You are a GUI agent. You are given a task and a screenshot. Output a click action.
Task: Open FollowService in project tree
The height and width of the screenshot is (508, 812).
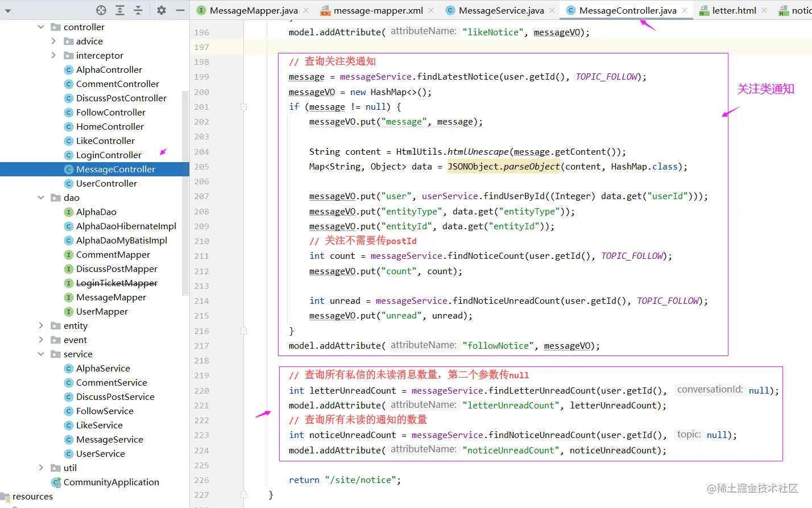click(105, 411)
